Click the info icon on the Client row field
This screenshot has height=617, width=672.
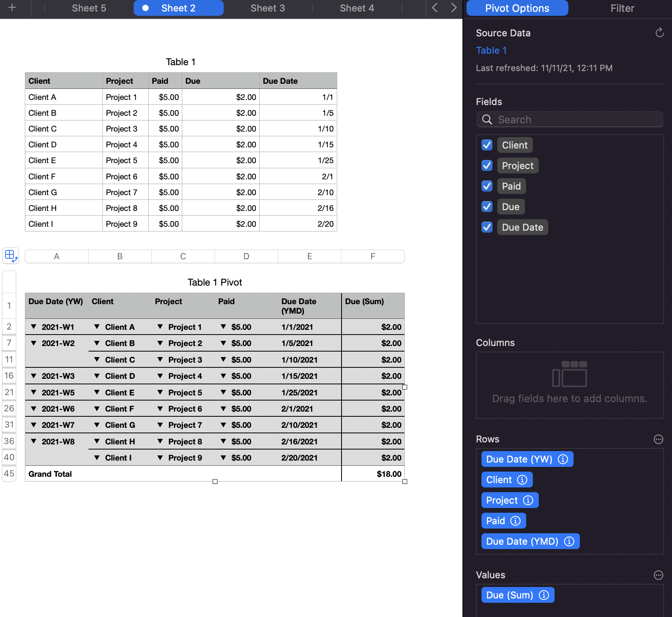(x=523, y=480)
